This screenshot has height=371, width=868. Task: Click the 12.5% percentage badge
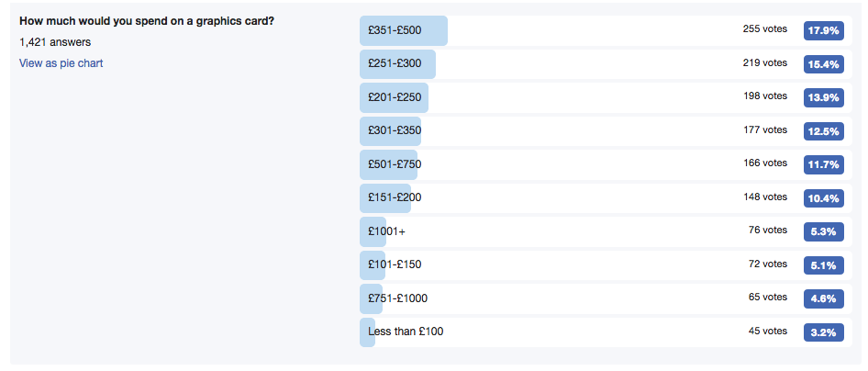pyautogui.click(x=823, y=131)
